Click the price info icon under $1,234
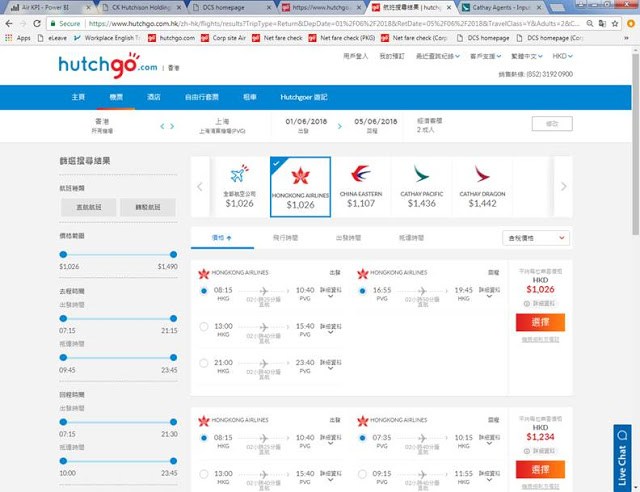Screen dimensions: 640x492 click(x=527, y=451)
